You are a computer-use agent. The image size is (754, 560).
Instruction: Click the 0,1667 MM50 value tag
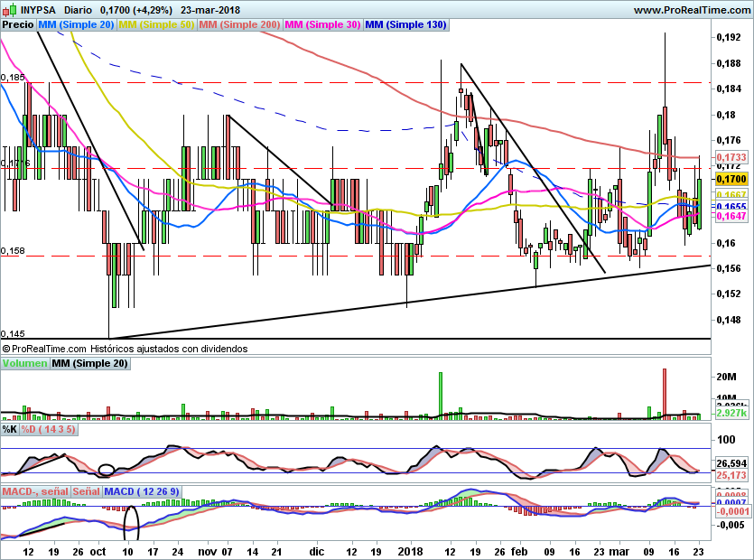731,195
